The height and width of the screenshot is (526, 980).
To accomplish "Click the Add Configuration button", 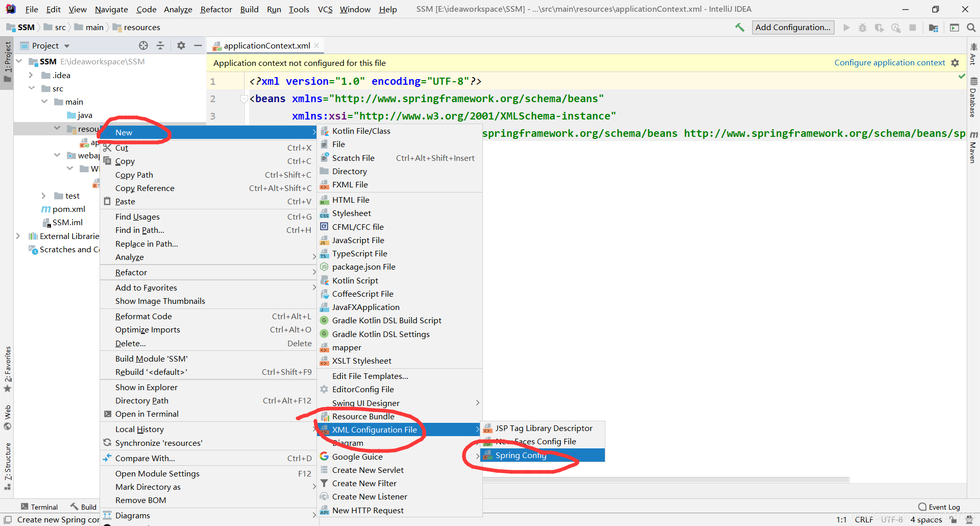I will coord(793,28).
